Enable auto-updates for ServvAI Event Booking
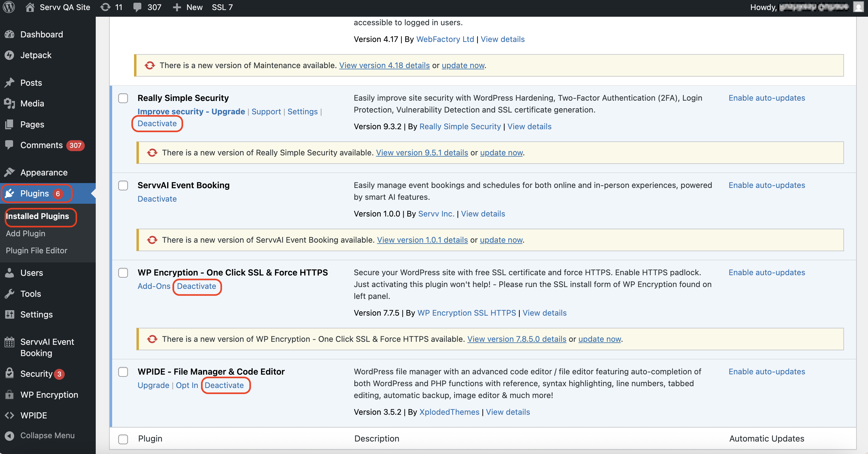Image resolution: width=868 pixels, height=454 pixels. click(x=766, y=185)
